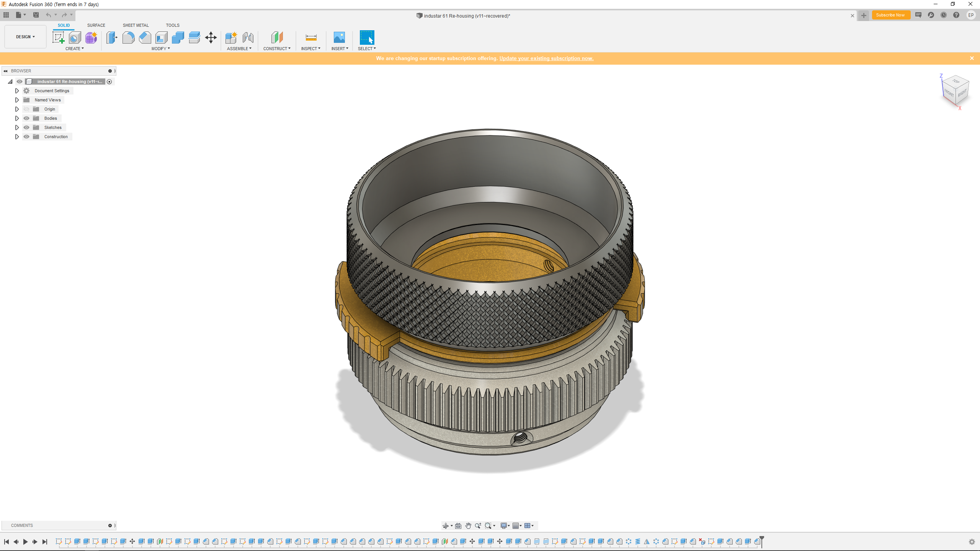The width and height of the screenshot is (980, 551).
Task: Open the Measure tool under Inspect
Action: pyautogui.click(x=311, y=37)
